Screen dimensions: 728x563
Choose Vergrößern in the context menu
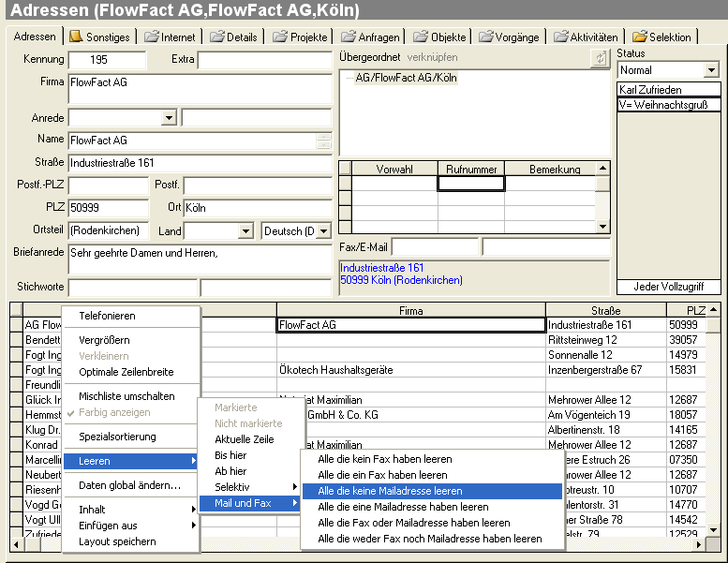click(x=132, y=340)
